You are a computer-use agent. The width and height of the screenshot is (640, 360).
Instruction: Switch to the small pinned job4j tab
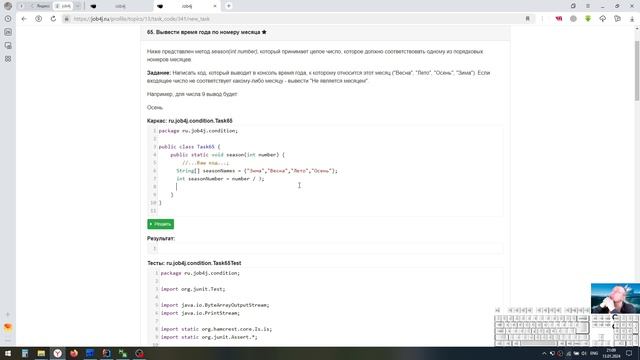[x=63, y=6]
